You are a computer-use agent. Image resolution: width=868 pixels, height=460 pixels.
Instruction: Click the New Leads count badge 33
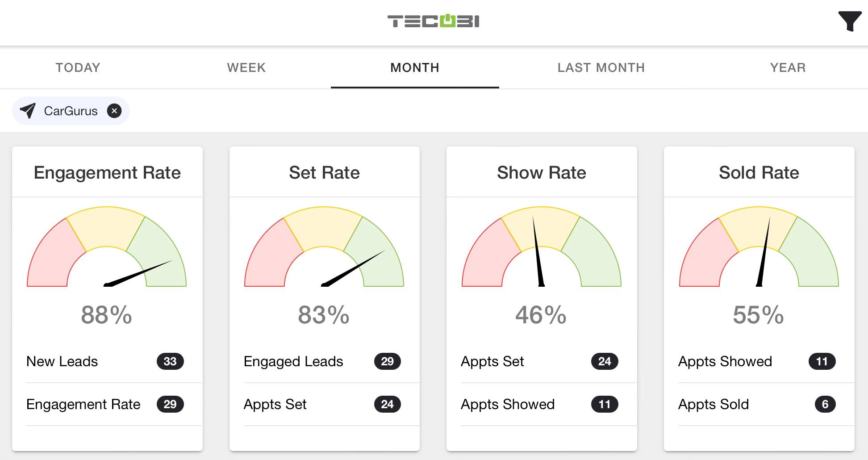(170, 361)
